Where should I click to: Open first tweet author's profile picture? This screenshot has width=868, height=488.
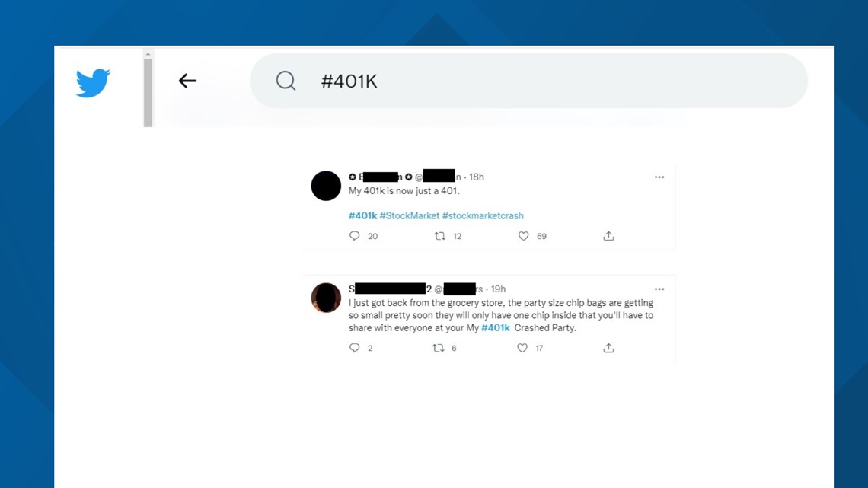click(326, 186)
